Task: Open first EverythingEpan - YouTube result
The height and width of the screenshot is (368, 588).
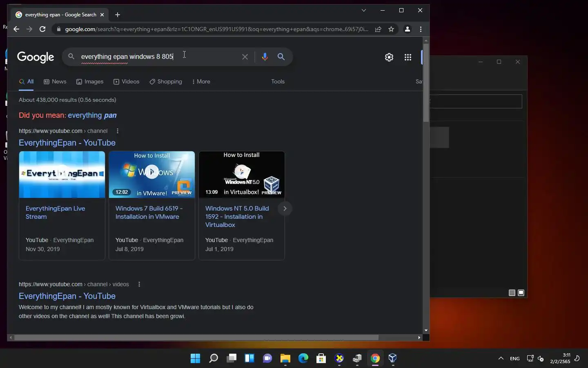Action: (67, 143)
